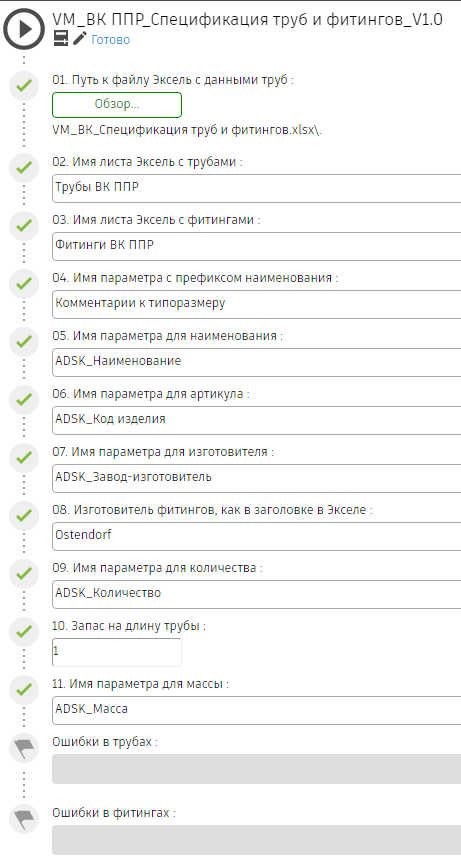Screen dimensions: 461x867
Task: Select the Ostendorf manufacturer field
Action: tap(256, 536)
